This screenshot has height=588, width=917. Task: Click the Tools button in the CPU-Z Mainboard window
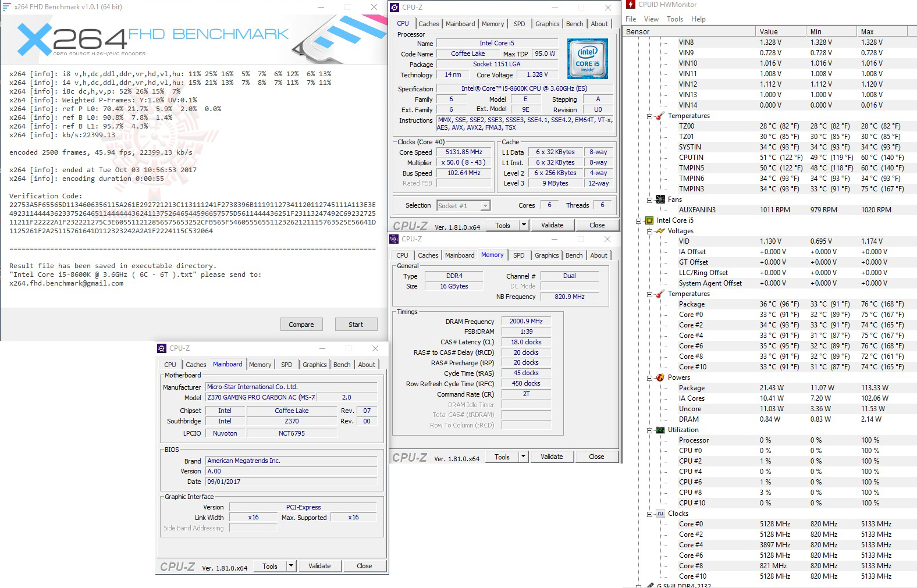[x=270, y=566]
